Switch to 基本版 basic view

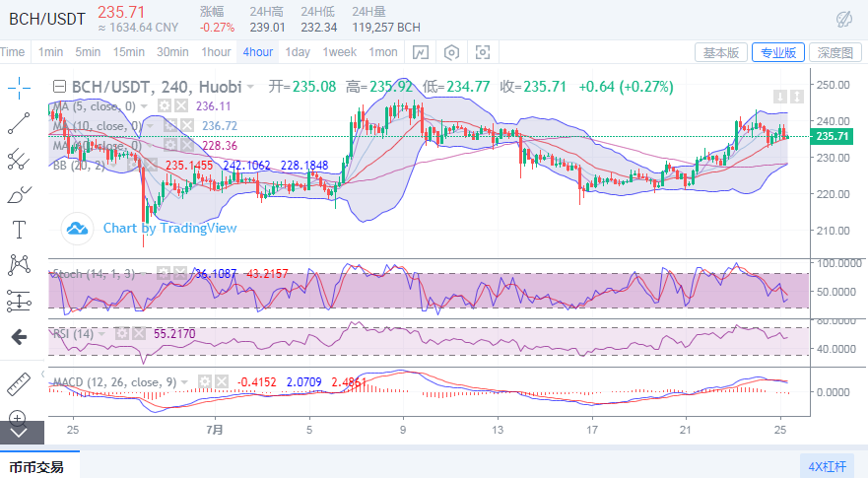coord(720,52)
